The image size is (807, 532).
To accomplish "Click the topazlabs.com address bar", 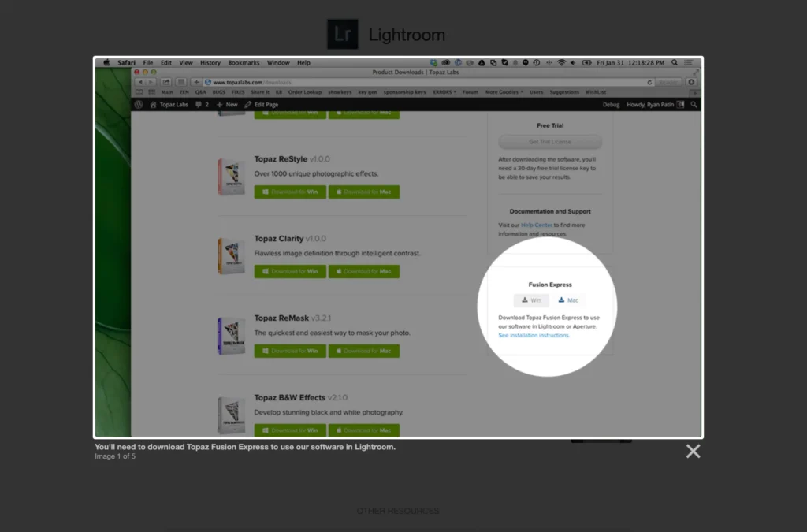I will (x=429, y=82).
